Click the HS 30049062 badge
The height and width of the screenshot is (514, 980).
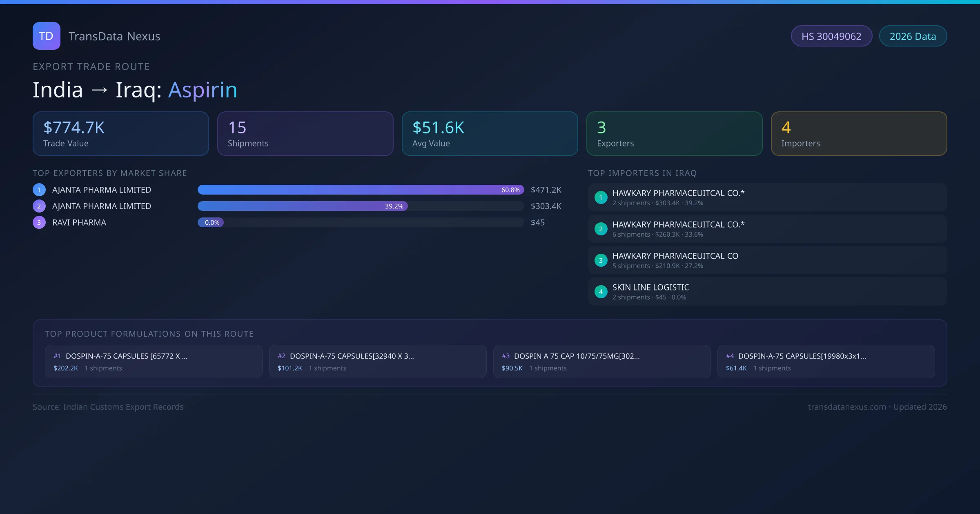831,36
